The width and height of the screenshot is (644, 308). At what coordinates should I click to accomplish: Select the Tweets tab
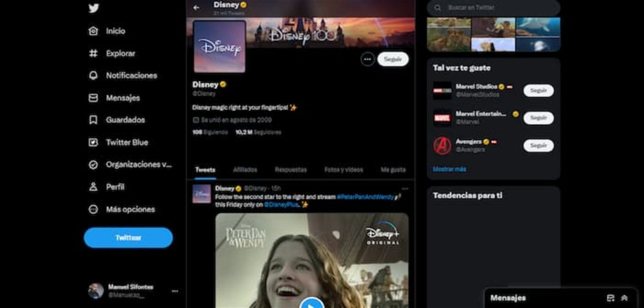[x=205, y=170]
